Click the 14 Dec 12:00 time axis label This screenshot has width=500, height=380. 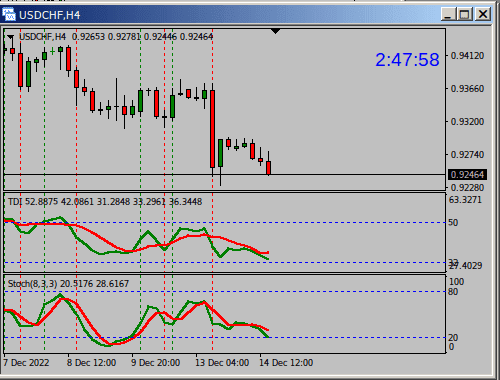286,363
